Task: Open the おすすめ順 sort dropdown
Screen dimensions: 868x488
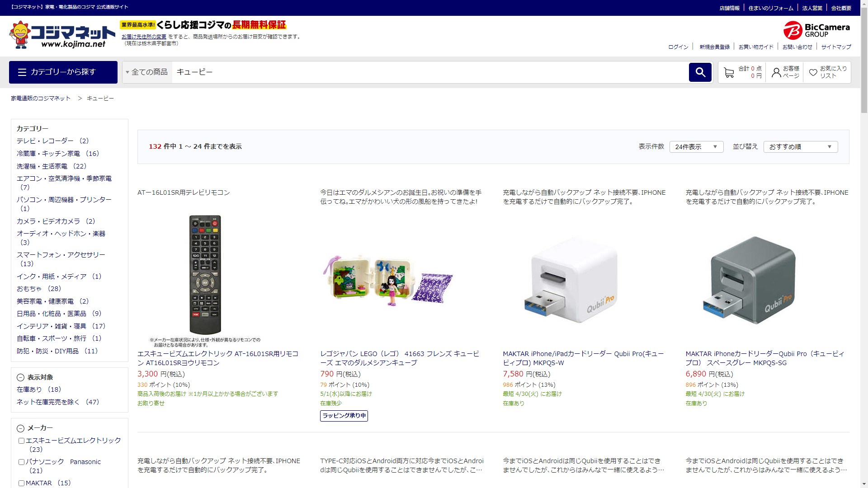Action: 800,147
